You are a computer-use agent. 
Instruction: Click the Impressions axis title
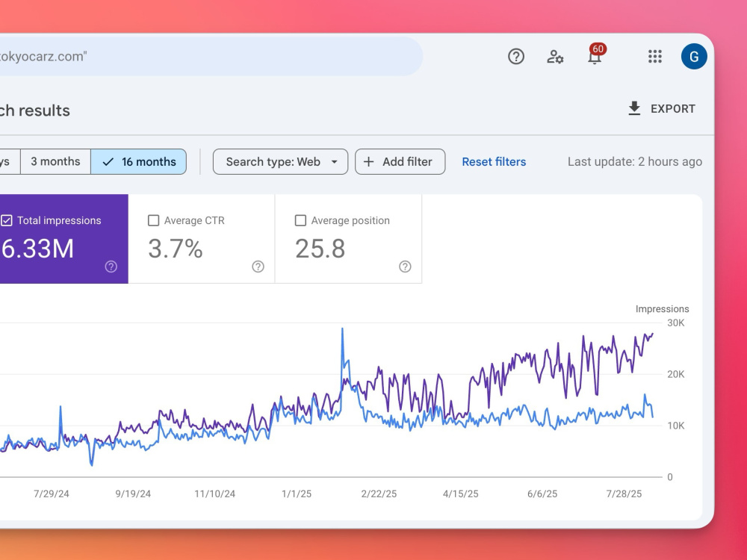(x=662, y=309)
